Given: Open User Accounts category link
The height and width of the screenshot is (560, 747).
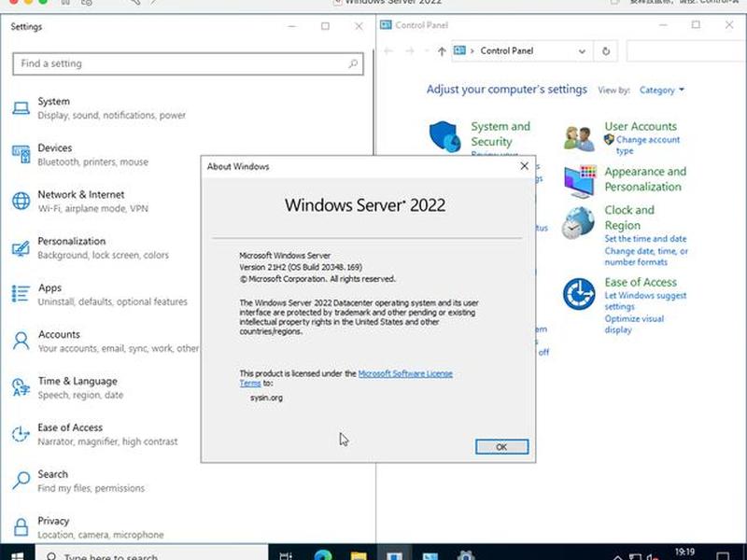Looking at the screenshot, I should click(641, 126).
